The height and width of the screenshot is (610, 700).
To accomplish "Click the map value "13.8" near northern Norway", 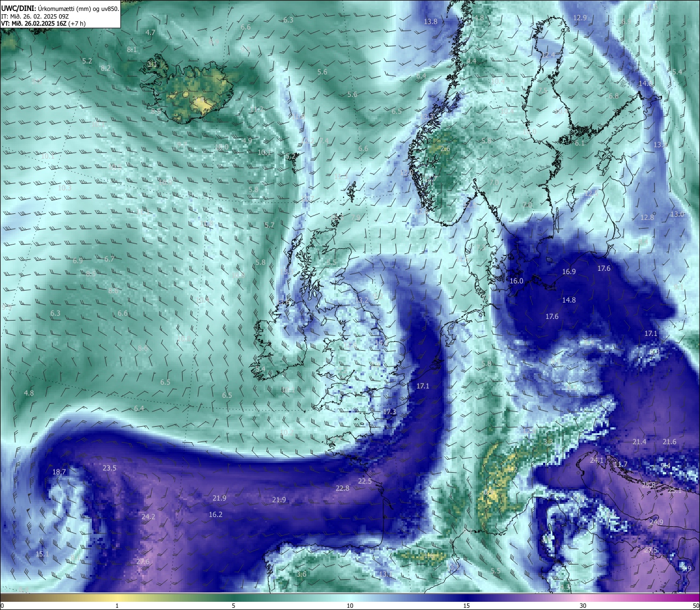I will coord(431,22).
